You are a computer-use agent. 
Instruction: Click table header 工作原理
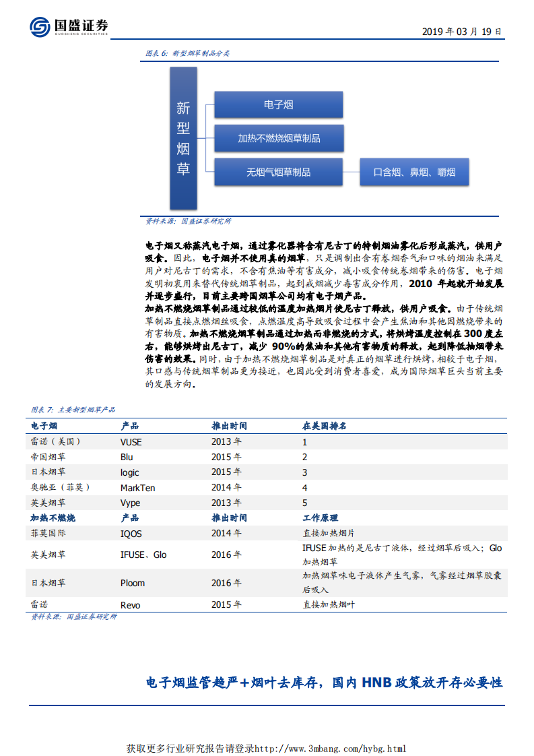320,518
